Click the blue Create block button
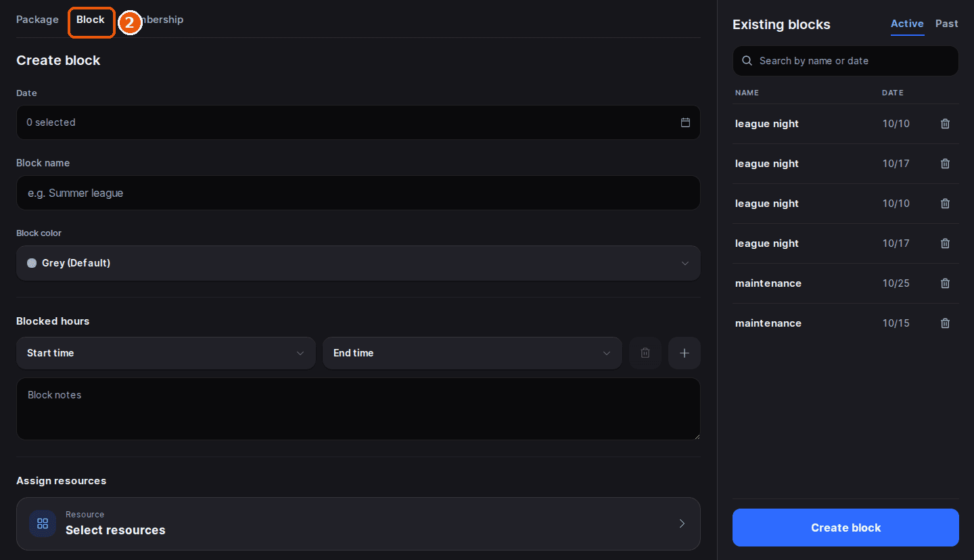This screenshot has width=974, height=560. tap(845, 528)
